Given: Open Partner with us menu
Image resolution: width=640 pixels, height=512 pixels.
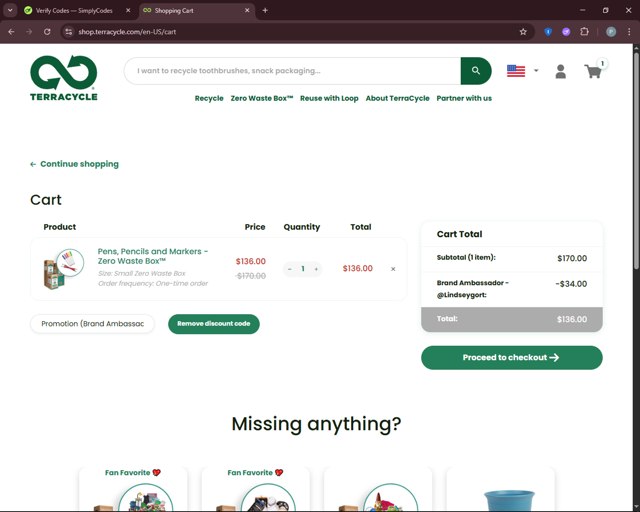Looking at the screenshot, I should [464, 98].
